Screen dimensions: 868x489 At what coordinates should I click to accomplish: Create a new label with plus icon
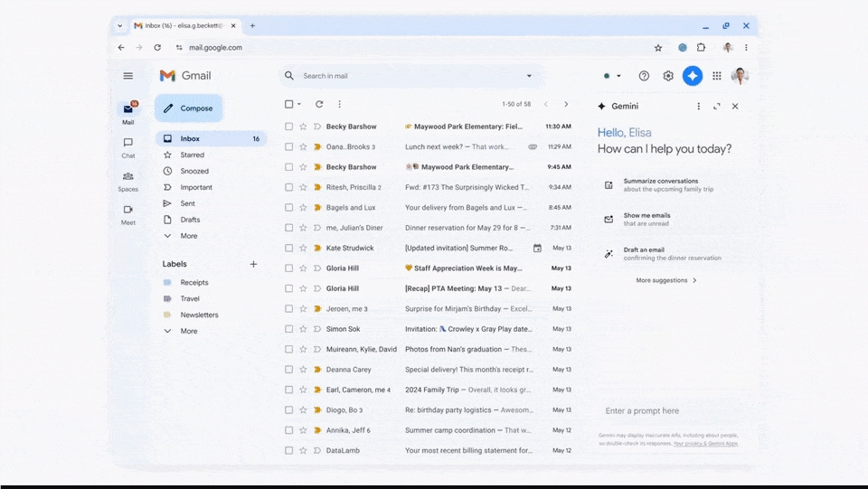coord(253,264)
